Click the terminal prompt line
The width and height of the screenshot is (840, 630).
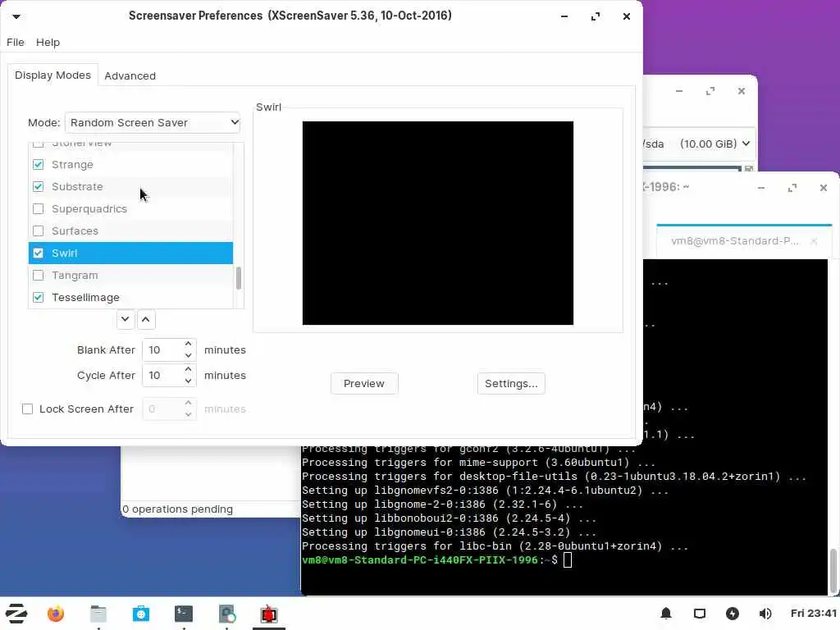pyautogui.click(x=436, y=560)
